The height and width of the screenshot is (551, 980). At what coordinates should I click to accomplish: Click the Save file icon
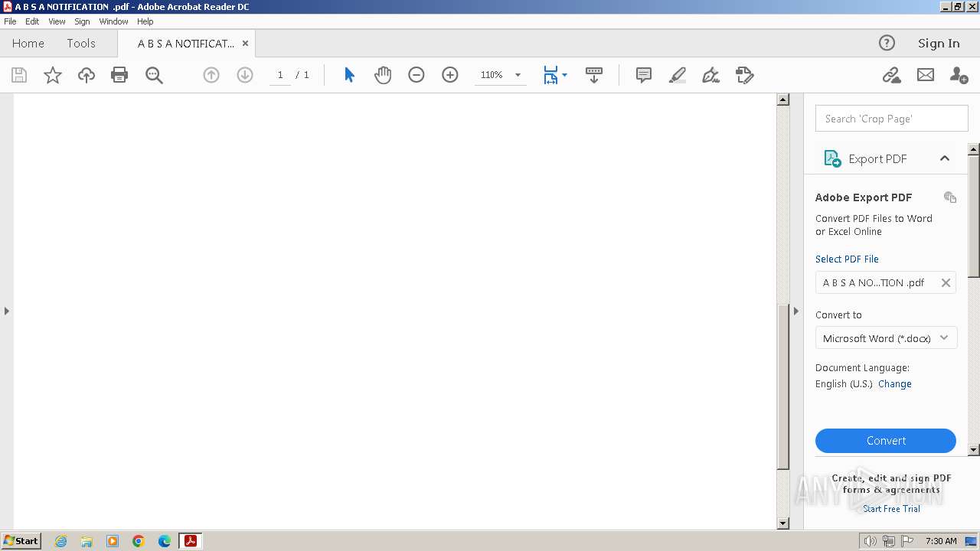19,75
